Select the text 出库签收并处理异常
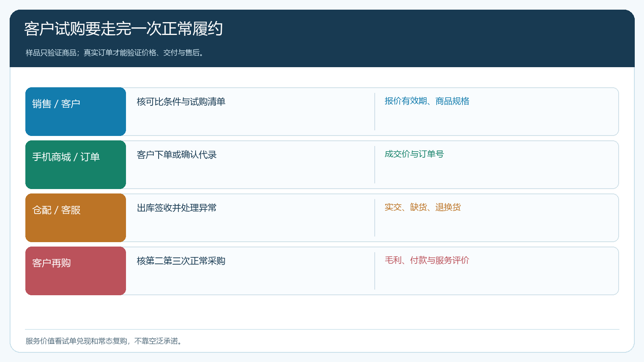The width and height of the screenshot is (644, 362). (177, 208)
